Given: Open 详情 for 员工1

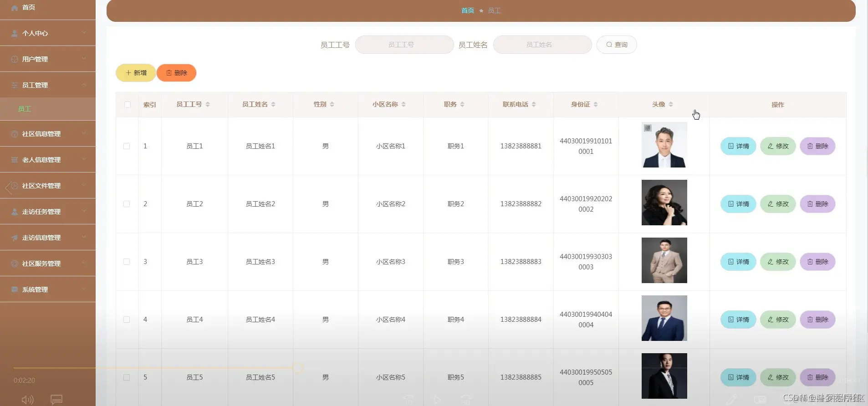Looking at the screenshot, I should [x=738, y=146].
